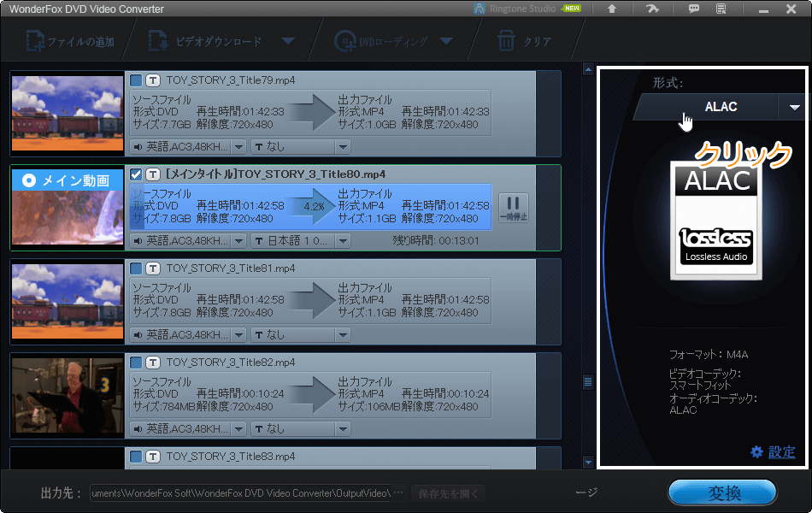This screenshot has height=513, width=812.
Task: Click the T rename icon for Title80
Action: [x=153, y=174]
